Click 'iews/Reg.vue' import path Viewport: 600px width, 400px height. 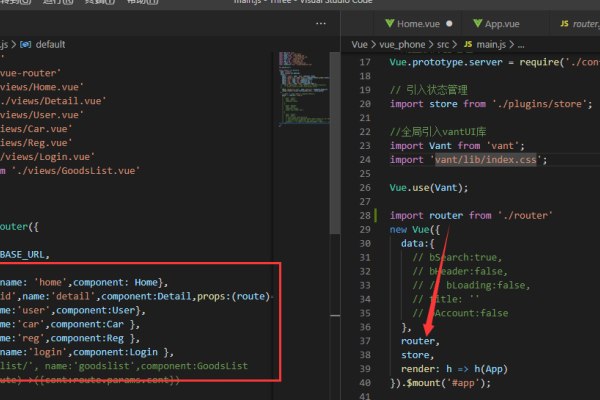coord(36,143)
